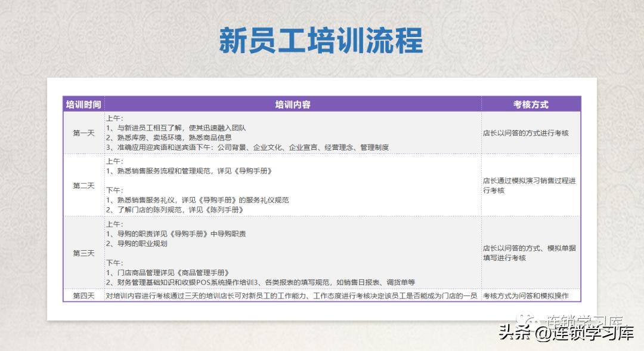644x351 pixels.
Task: Select the 考核方式 column header
Action: (x=530, y=103)
